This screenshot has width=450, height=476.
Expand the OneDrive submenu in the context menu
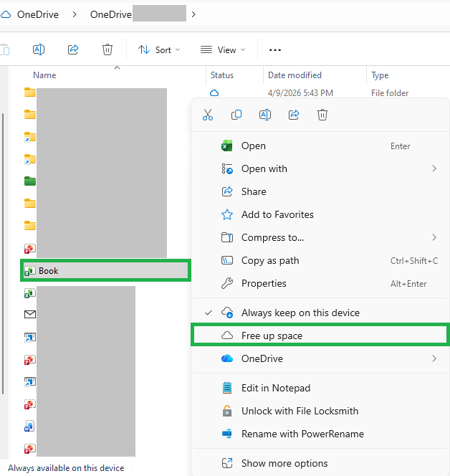click(322, 359)
